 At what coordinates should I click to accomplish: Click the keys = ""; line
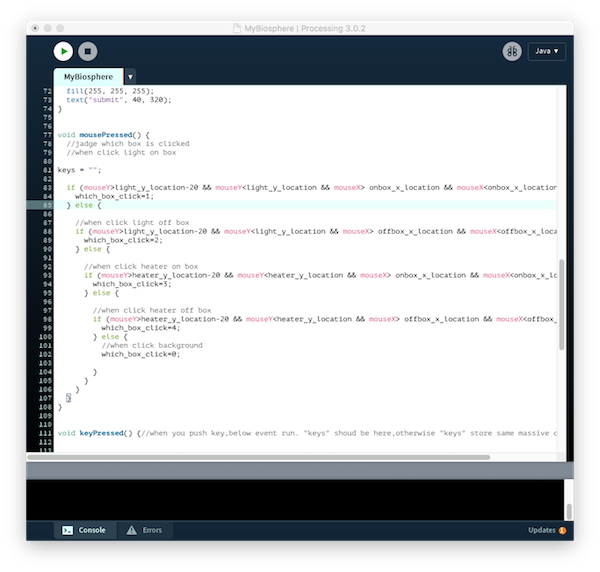point(79,170)
